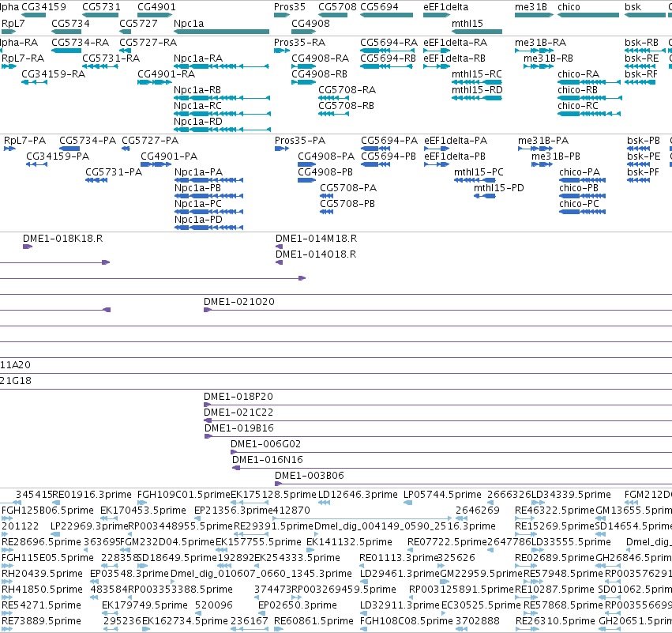Click EST EK179749.5prime

(111, 613)
